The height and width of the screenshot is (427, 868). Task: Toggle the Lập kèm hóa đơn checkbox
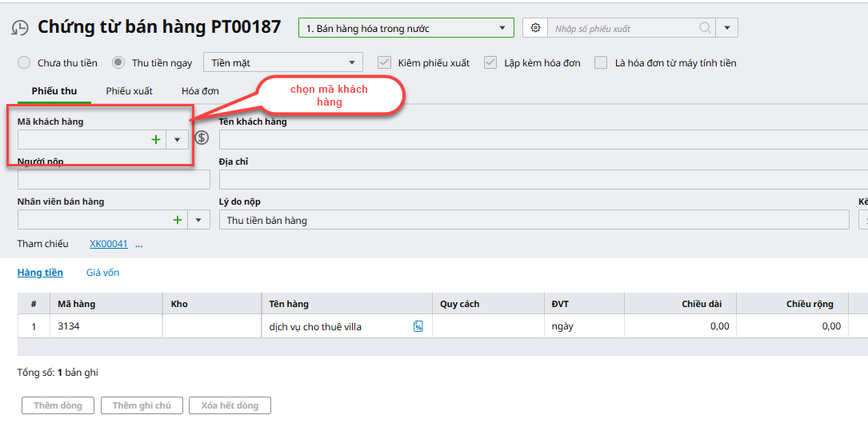click(x=490, y=62)
